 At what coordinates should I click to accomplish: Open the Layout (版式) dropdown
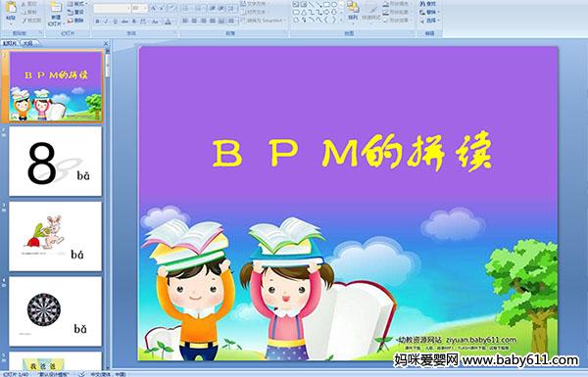click(77, 4)
